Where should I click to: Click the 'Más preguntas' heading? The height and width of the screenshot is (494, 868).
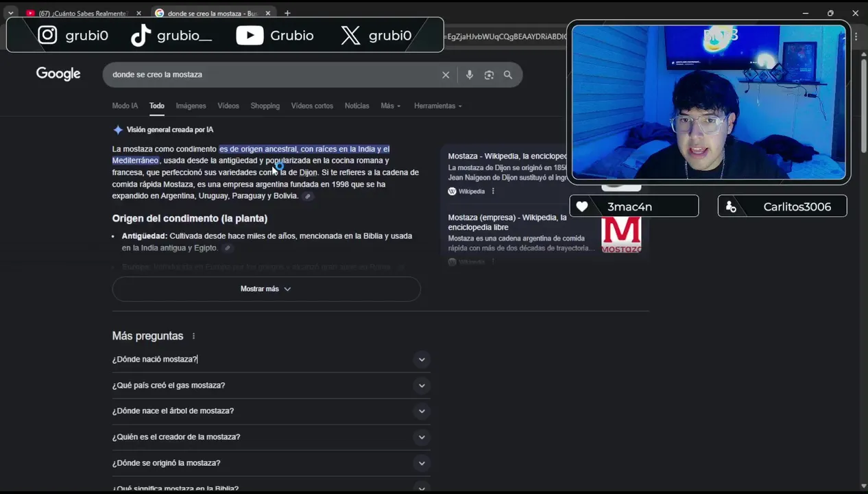click(147, 336)
